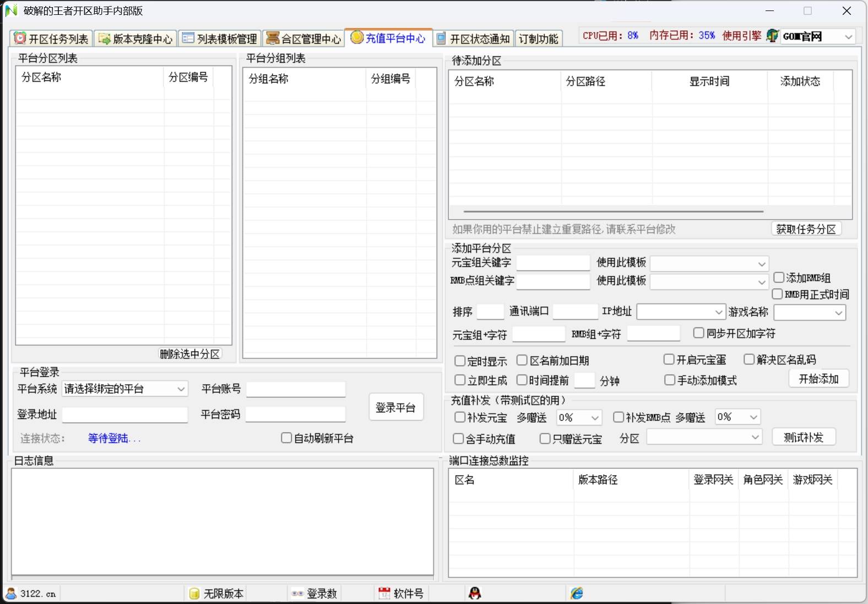The height and width of the screenshot is (604, 868).
Task: Enable the 定时显示 checkbox
Action: coord(460,361)
